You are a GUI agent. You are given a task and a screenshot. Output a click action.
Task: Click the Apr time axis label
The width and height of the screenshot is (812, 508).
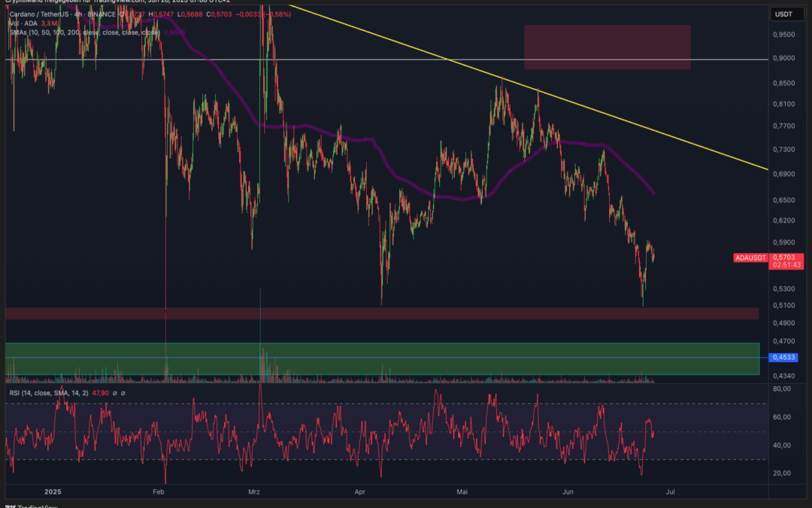pos(360,492)
